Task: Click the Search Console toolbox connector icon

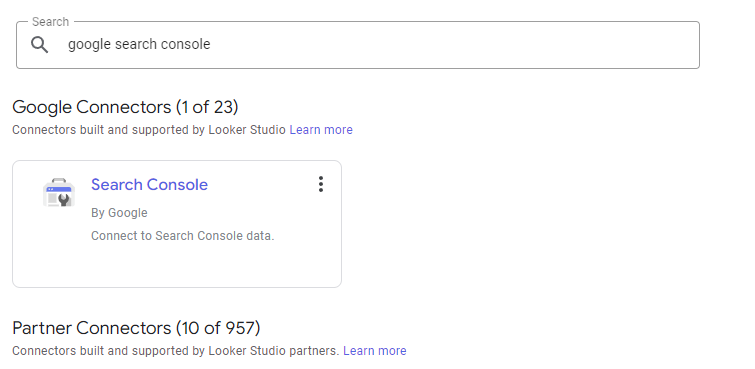Action: click(59, 193)
